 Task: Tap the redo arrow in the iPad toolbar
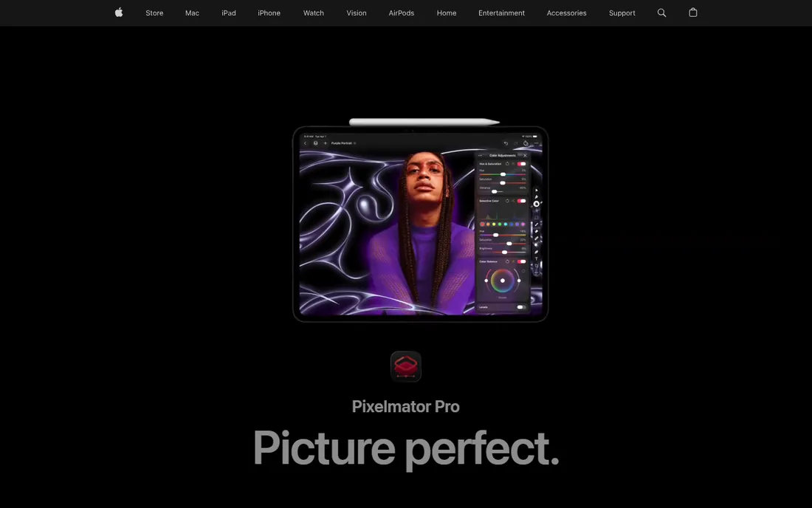coord(516,143)
